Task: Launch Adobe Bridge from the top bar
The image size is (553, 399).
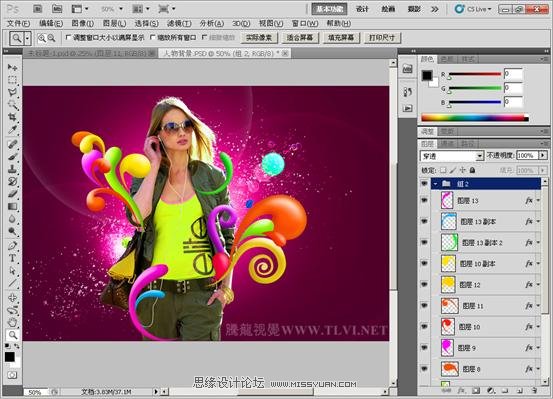Action: [38, 9]
